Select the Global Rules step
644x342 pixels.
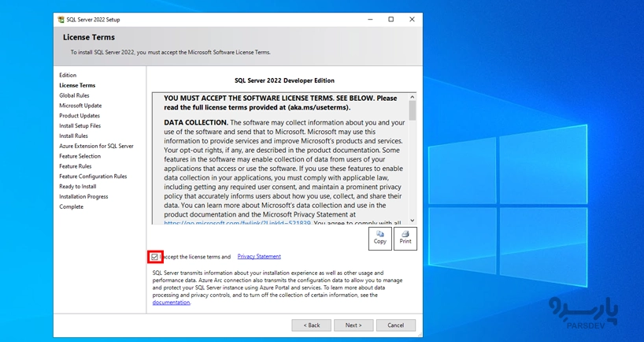click(74, 95)
